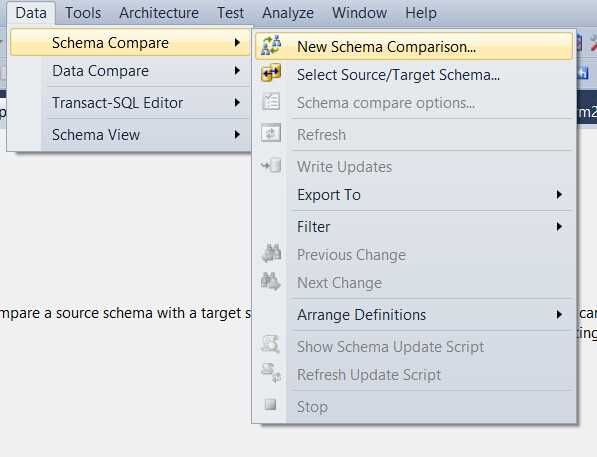Expand the Arrange Definitions submenu arrow
This screenshot has width=597, height=457.
559,315
